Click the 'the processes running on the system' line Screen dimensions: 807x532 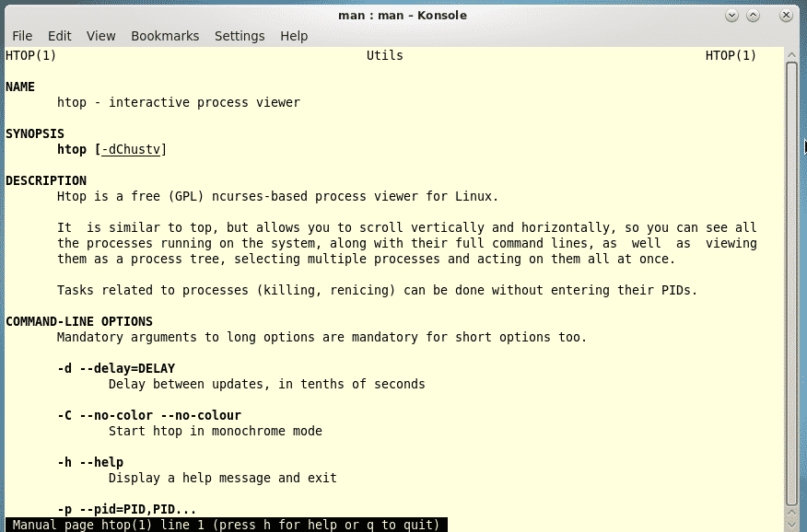click(x=406, y=243)
